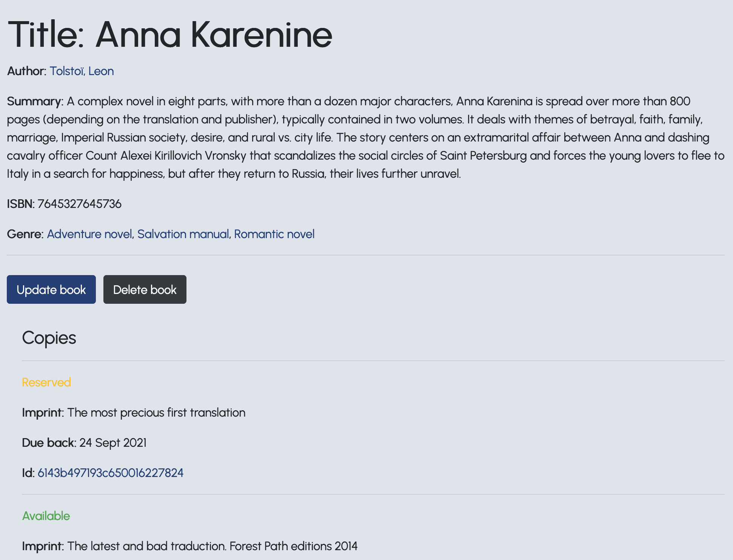Click the Reserved status label
This screenshot has height=560, width=733.
click(x=46, y=382)
